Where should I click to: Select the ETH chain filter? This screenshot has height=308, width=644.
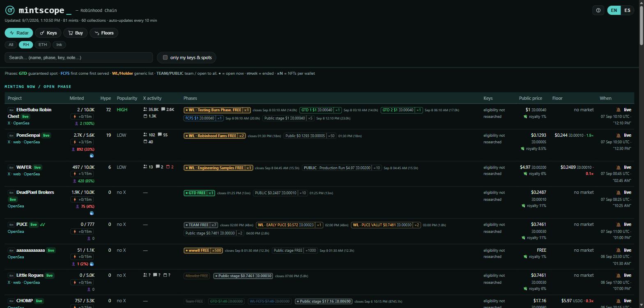42,45
